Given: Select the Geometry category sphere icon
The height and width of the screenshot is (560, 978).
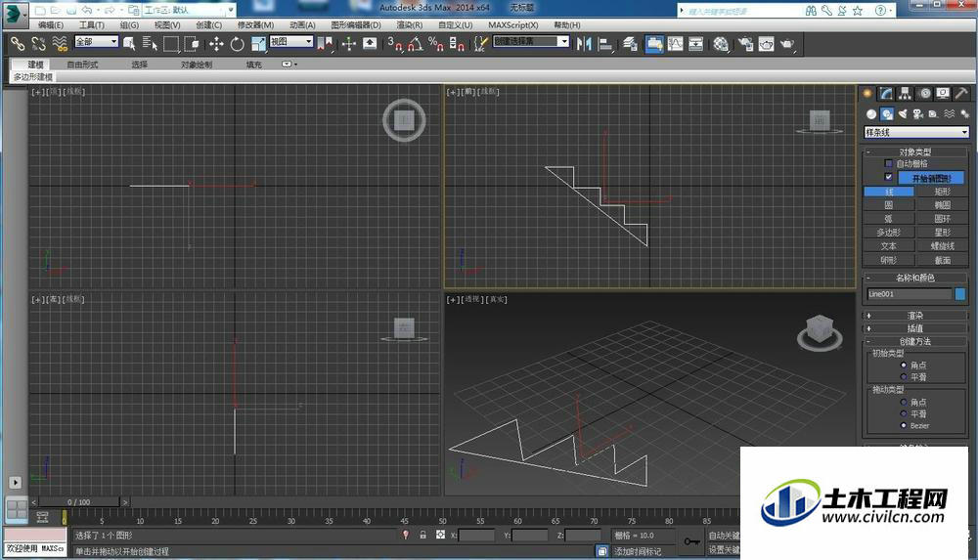Looking at the screenshot, I should (870, 114).
